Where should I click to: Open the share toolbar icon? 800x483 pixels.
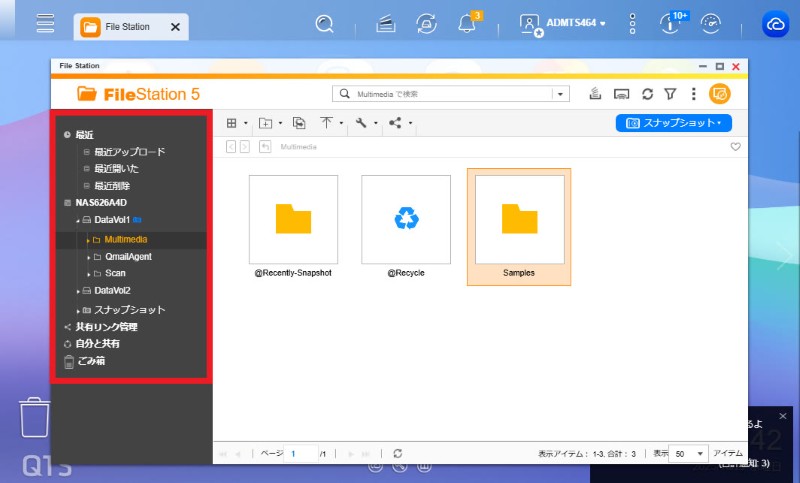point(395,123)
